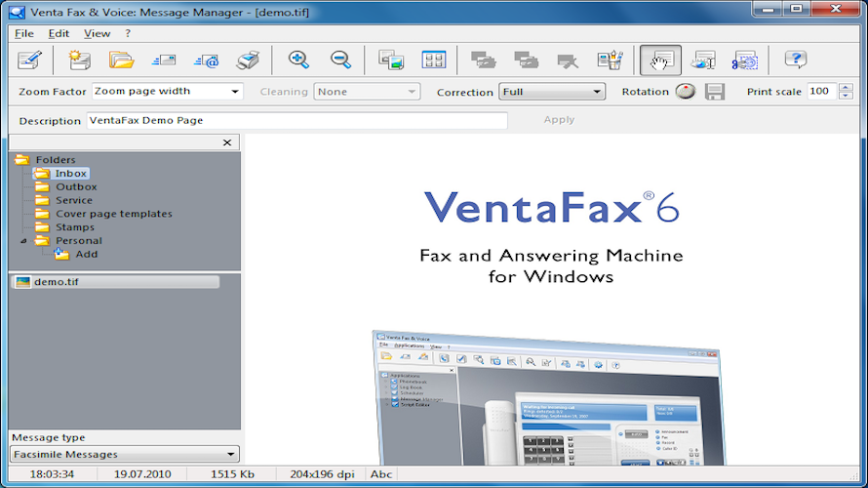Click the rotation dial knob
Image resolution: width=868 pixels, height=488 pixels.
[686, 92]
